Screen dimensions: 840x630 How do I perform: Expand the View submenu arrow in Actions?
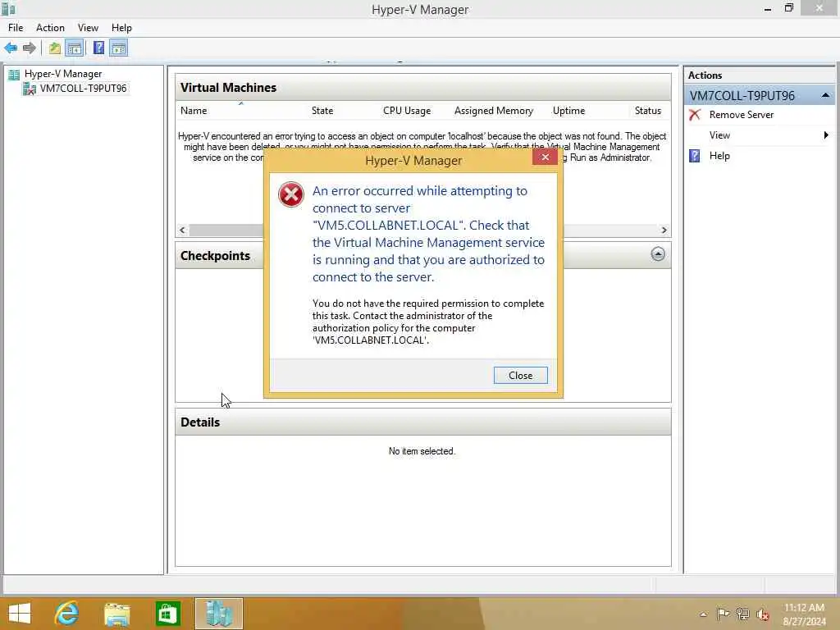tap(826, 135)
